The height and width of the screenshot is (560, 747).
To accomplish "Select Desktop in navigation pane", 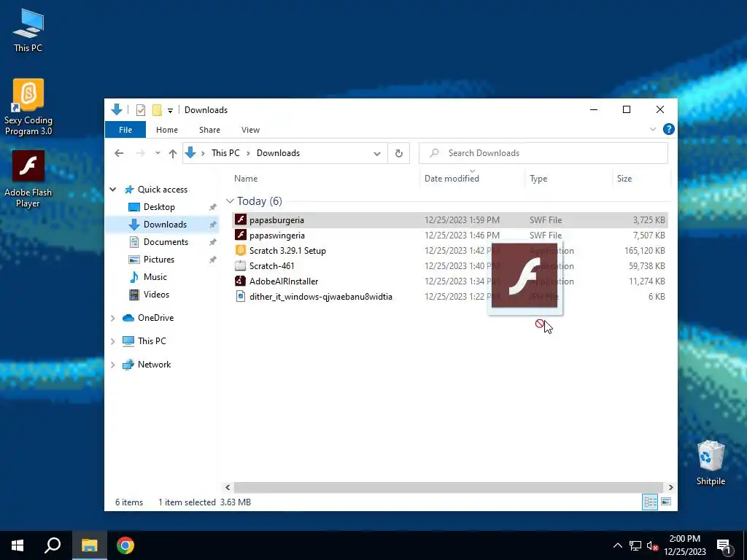I will [159, 206].
